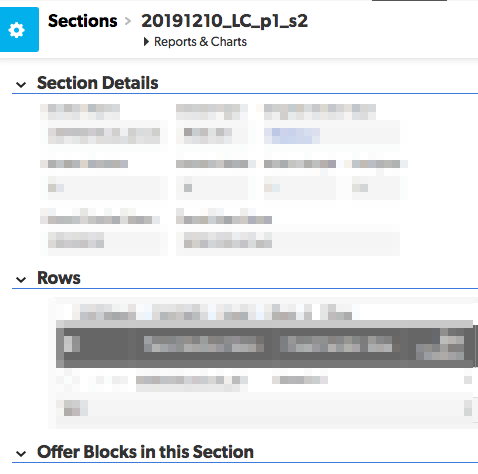Select the first data row in Rows table

pyautogui.click(x=265, y=380)
